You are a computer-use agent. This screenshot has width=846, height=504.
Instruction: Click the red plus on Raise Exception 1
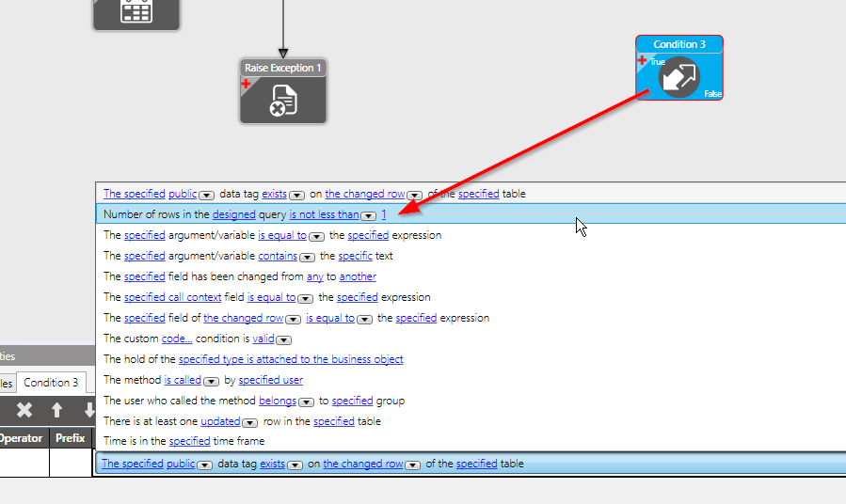point(246,84)
